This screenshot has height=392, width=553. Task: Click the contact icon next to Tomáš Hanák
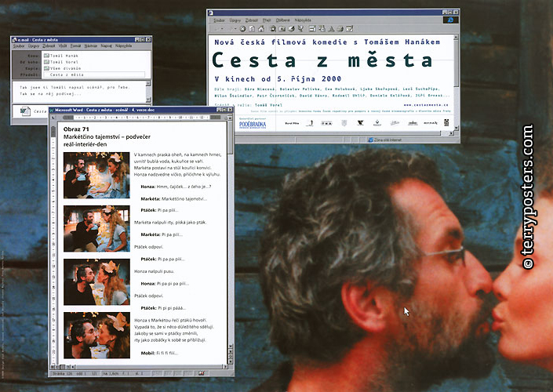tap(46, 56)
